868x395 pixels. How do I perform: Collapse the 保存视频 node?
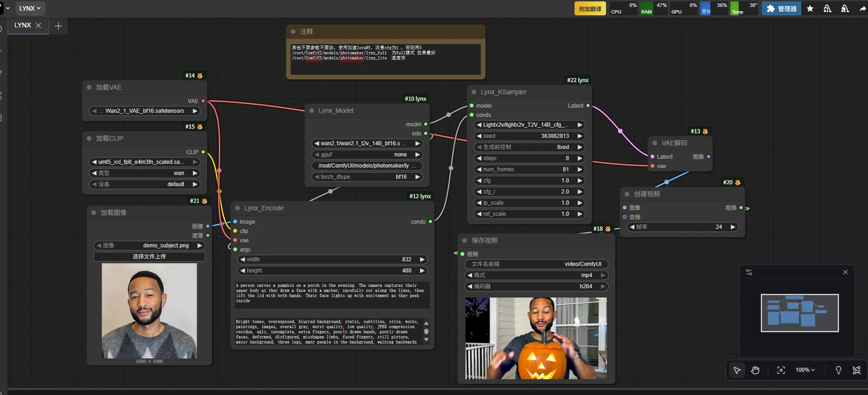coord(465,240)
